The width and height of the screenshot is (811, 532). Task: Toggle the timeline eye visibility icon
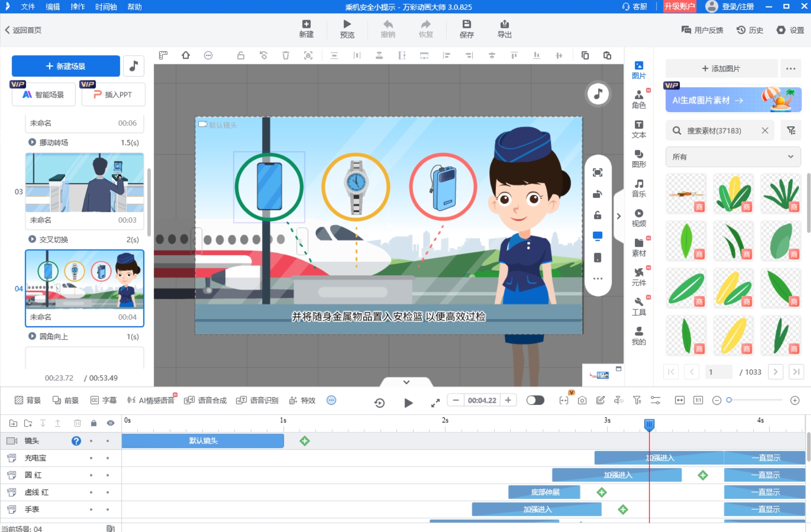111,423
